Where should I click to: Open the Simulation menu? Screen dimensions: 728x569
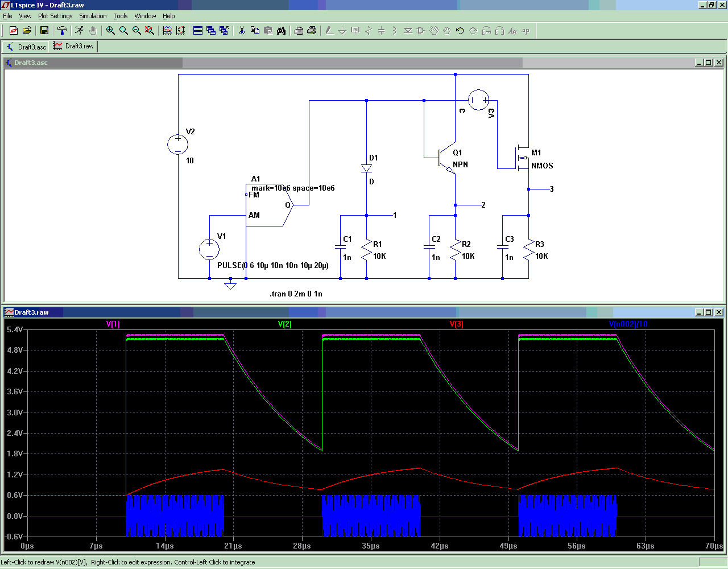(x=93, y=16)
